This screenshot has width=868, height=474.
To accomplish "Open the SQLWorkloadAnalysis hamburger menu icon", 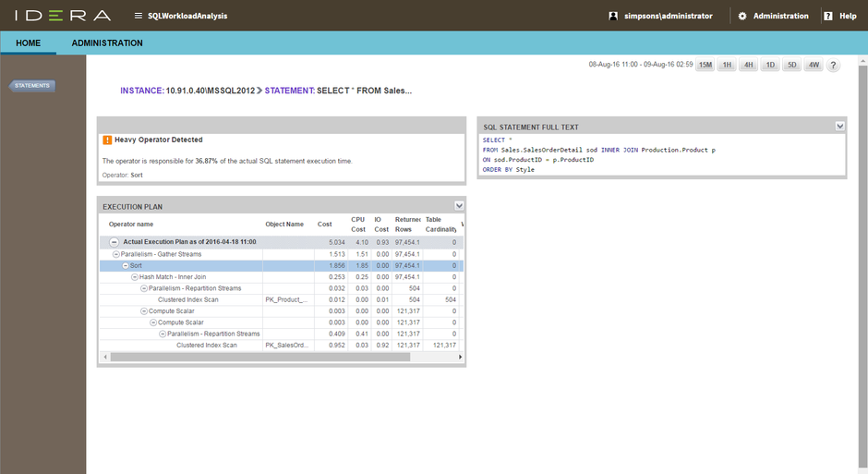I will [139, 16].
